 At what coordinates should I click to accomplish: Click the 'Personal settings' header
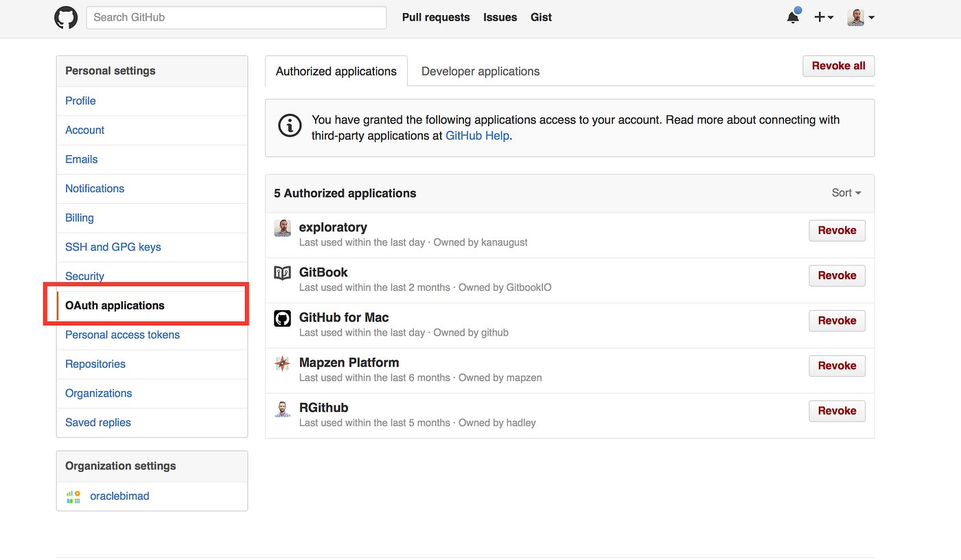pos(111,71)
